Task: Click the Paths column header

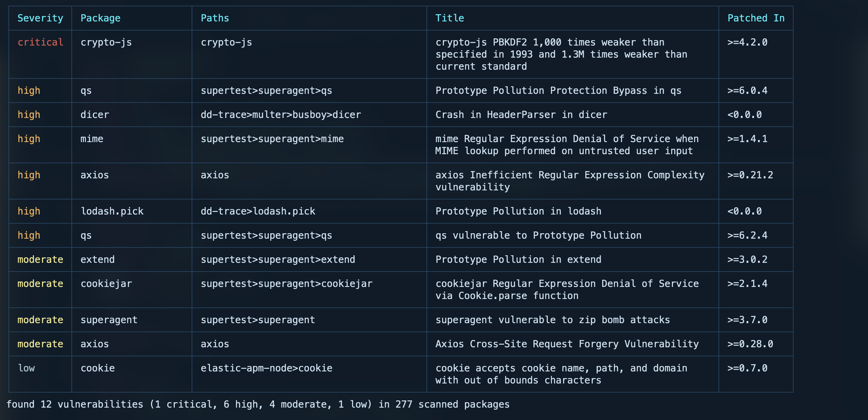Action: tap(215, 18)
